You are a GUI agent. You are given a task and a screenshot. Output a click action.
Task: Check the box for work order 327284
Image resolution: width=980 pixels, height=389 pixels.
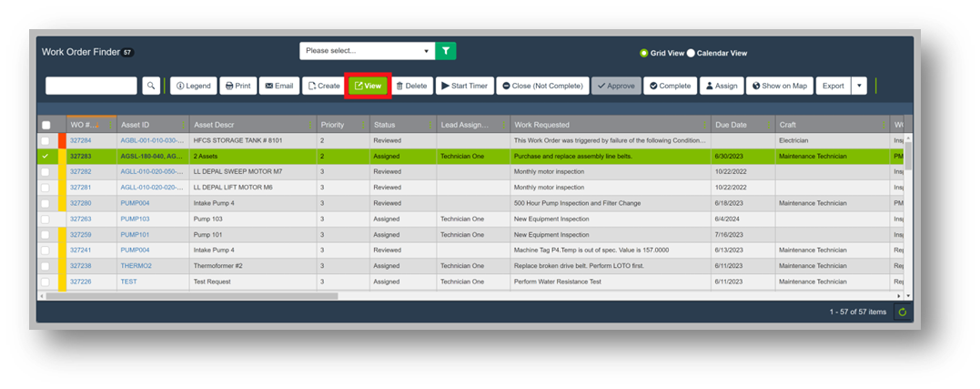pos(45,141)
